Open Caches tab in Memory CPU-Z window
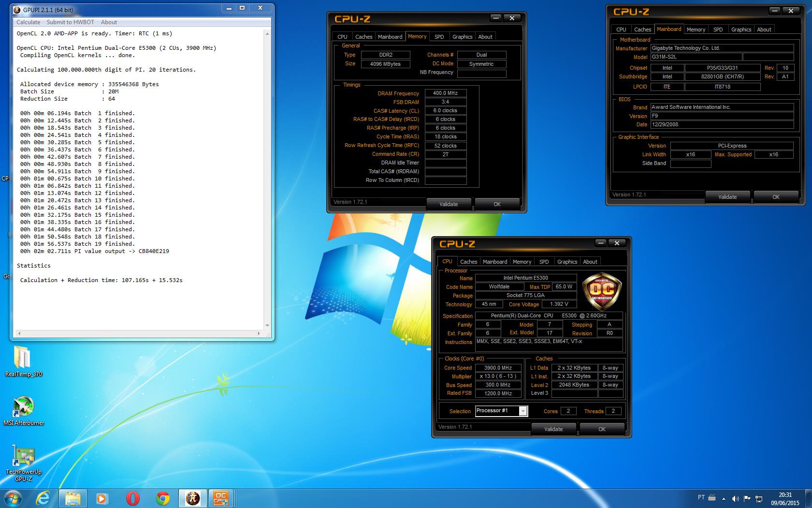The width and height of the screenshot is (812, 508). pos(363,37)
